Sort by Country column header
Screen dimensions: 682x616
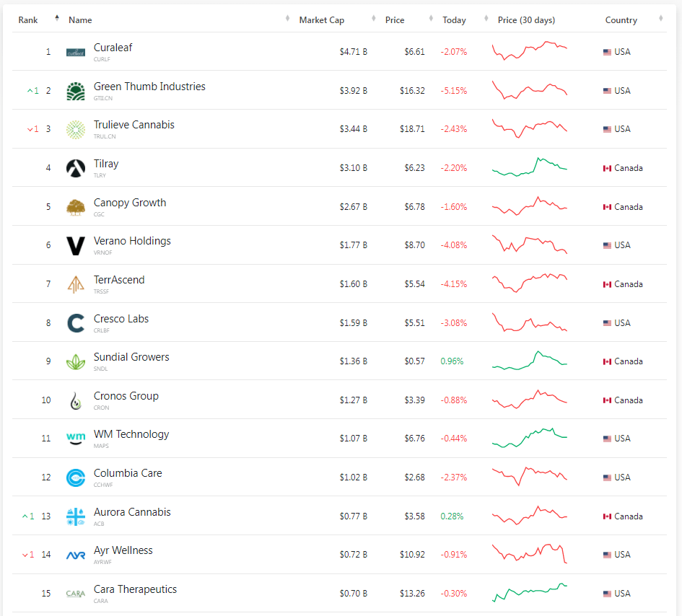(x=621, y=20)
